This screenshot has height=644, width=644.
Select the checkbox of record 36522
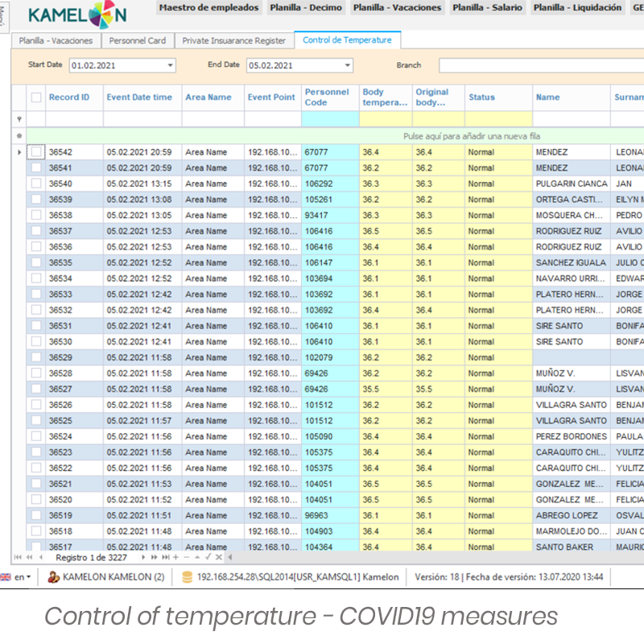[x=36, y=468]
